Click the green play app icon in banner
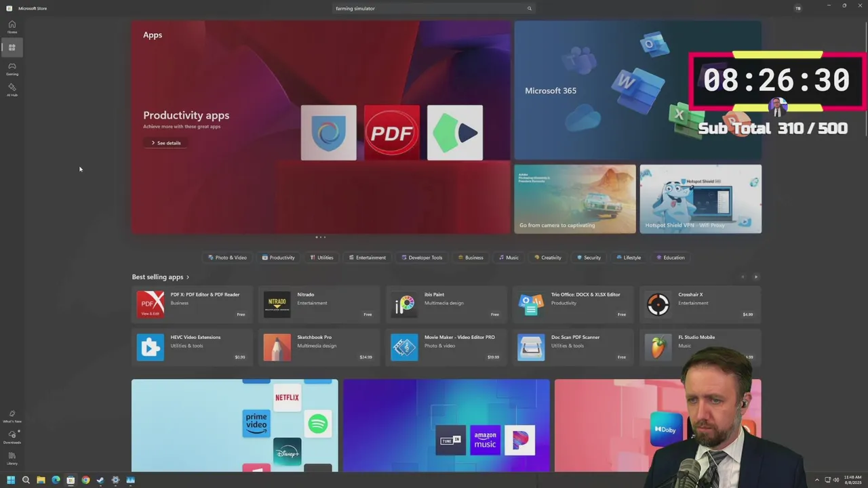This screenshot has height=488, width=868. coord(455,133)
